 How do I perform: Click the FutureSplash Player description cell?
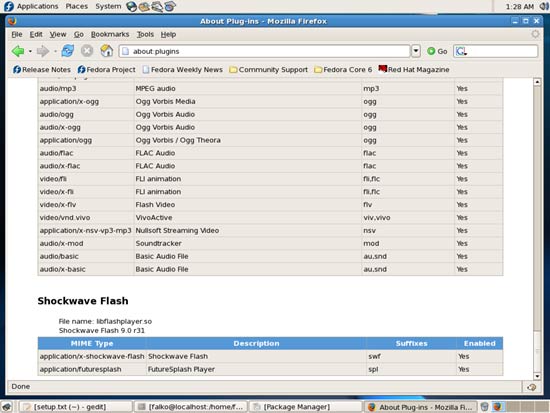tap(256, 369)
